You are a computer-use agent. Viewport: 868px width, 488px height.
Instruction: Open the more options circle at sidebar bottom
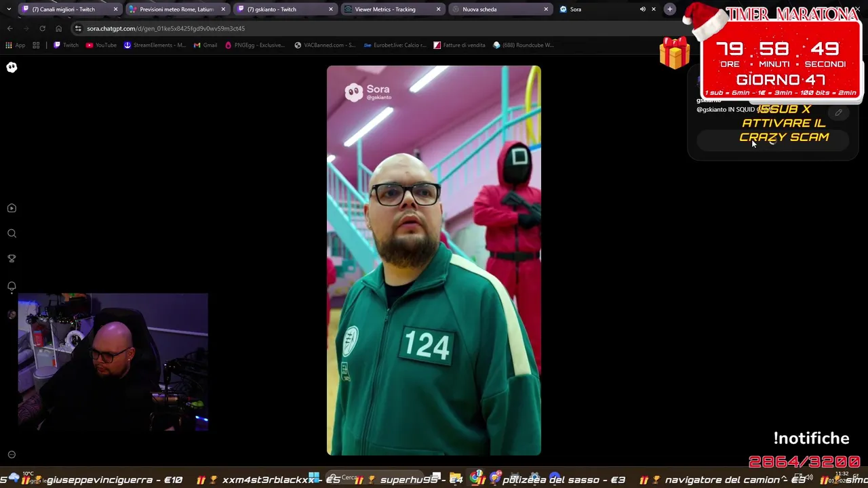tap(12, 455)
